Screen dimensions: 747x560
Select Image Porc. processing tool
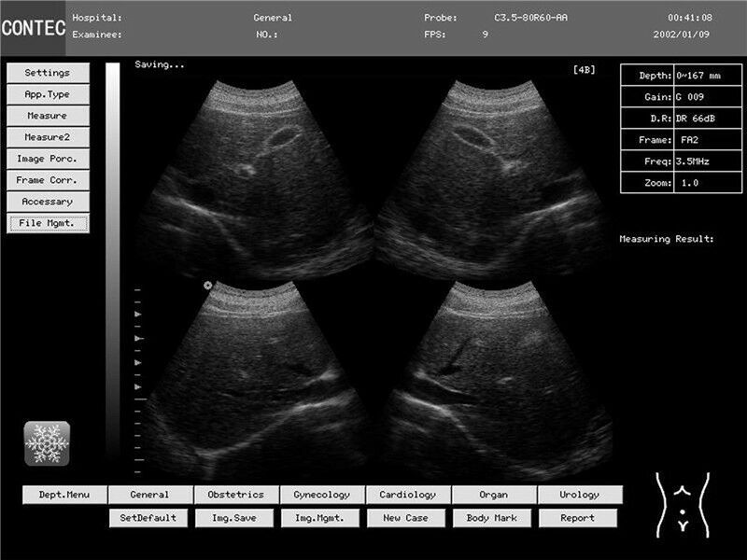click(48, 158)
